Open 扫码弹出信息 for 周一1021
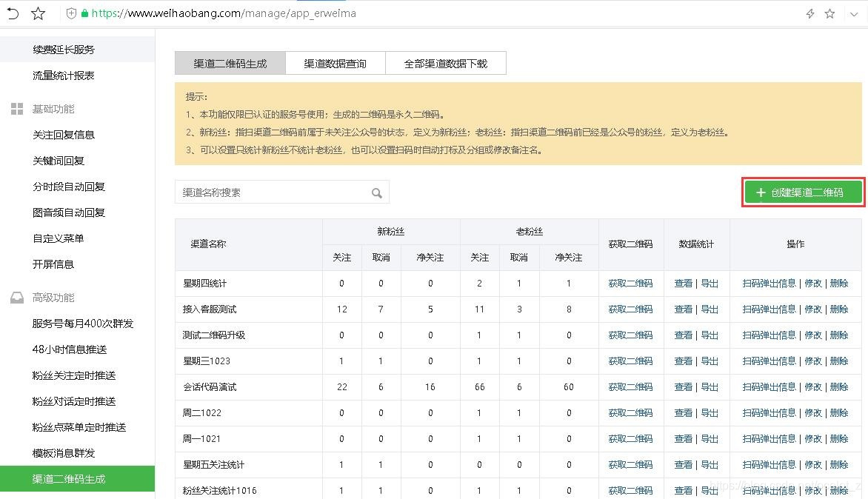The height and width of the screenshot is (499, 868). click(769, 439)
